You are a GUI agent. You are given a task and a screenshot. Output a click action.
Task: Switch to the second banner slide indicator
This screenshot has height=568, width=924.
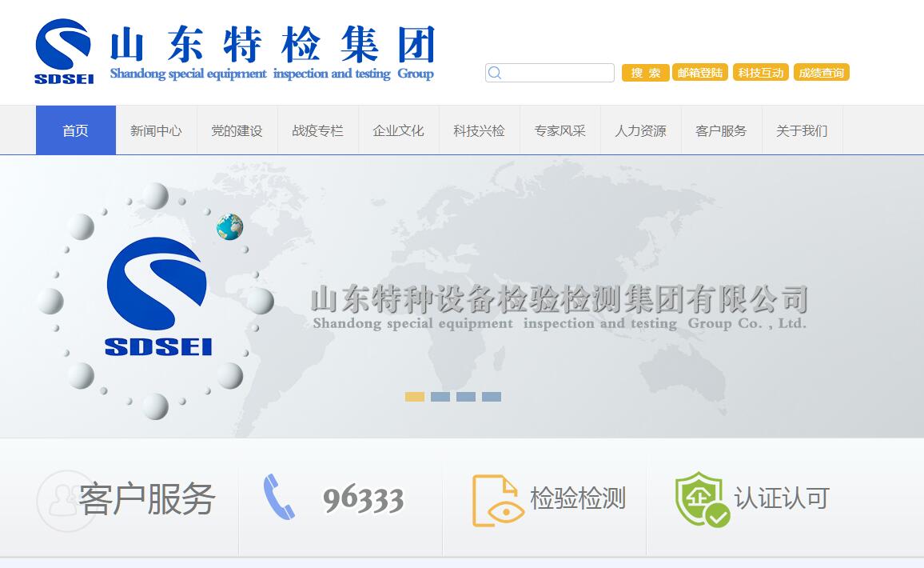(x=440, y=397)
